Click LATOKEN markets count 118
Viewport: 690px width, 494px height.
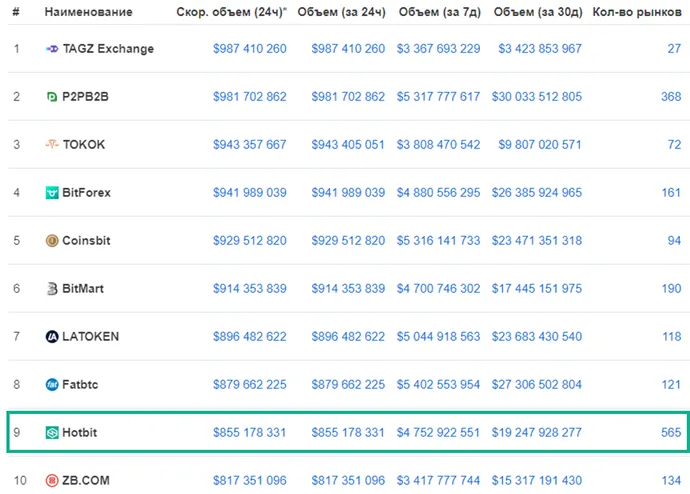coord(672,337)
